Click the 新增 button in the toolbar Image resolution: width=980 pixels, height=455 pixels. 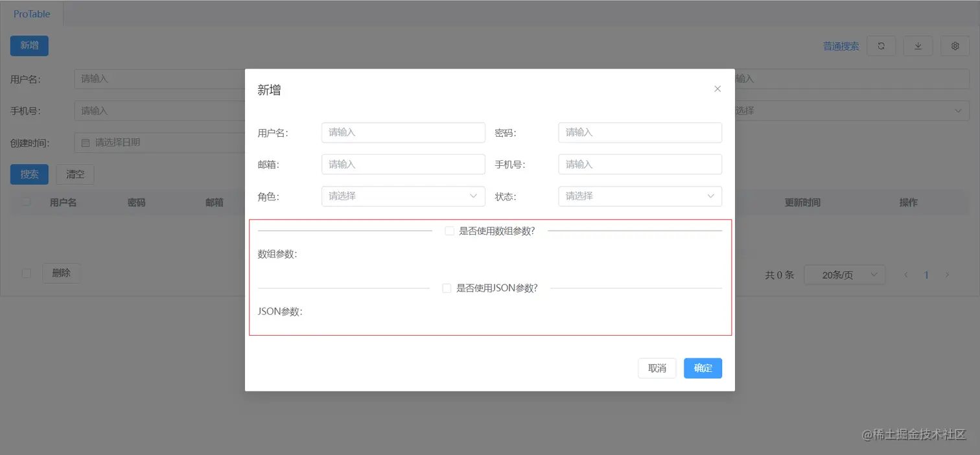point(29,45)
